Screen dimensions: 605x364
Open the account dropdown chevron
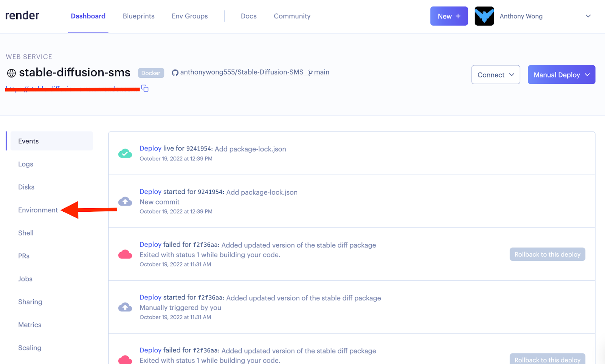click(x=588, y=16)
